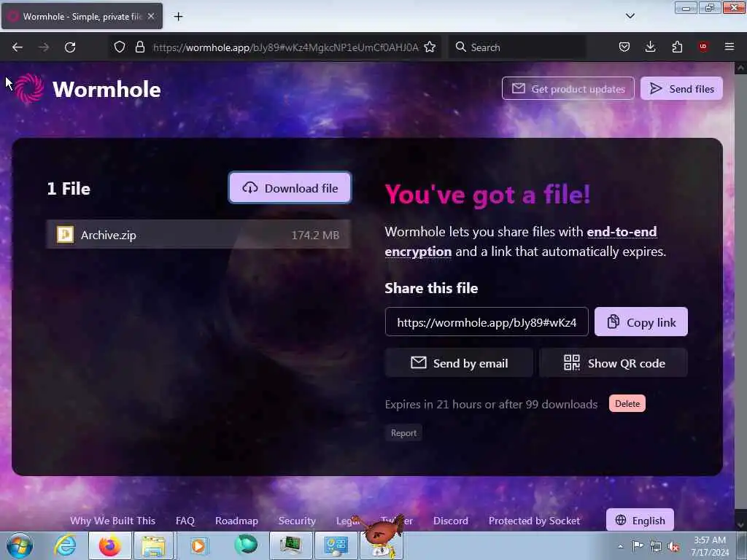Click page scrollbar down arrow
Viewport: 747px width, 560px height.
pos(740,525)
